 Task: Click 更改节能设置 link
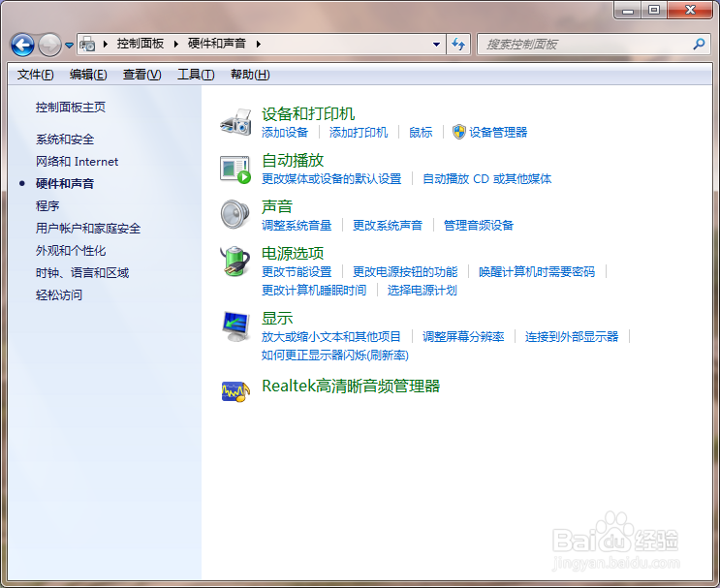pos(297,272)
